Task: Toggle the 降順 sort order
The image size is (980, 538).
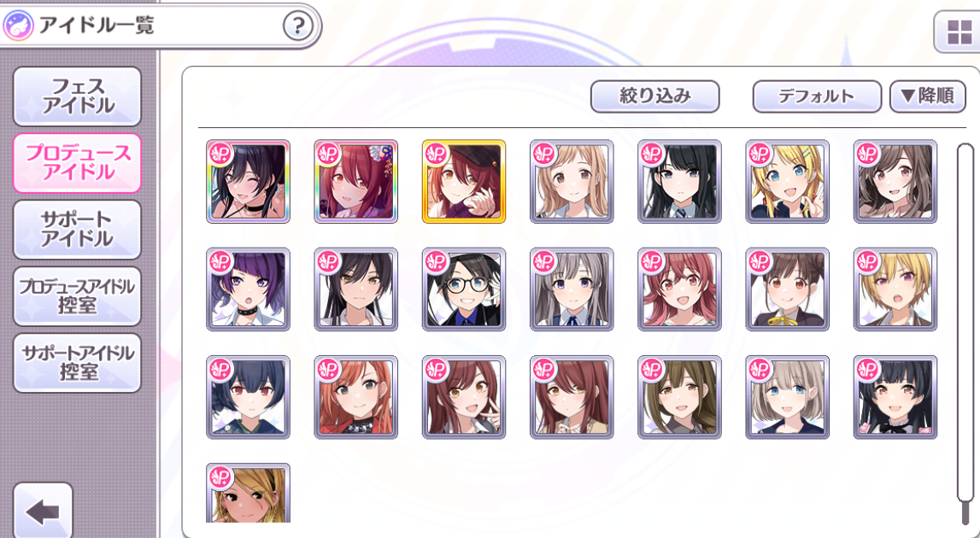Action: [x=928, y=96]
